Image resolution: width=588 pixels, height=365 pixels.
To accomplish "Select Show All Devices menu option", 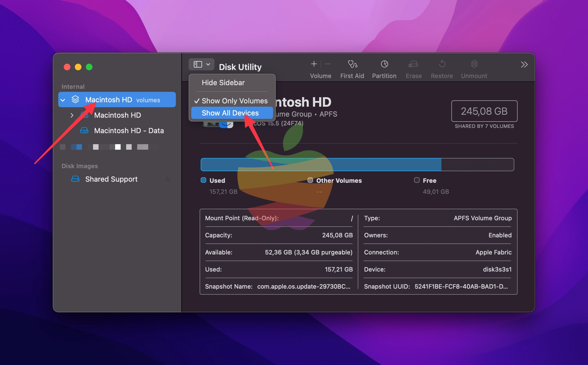I will pyautogui.click(x=232, y=113).
